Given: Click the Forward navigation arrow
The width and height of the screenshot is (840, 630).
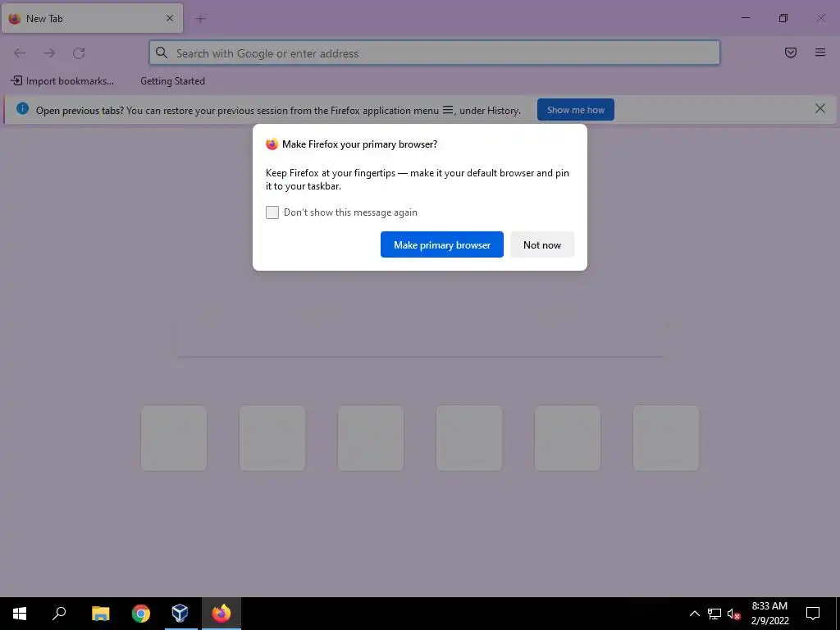Looking at the screenshot, I should point(49,53).
